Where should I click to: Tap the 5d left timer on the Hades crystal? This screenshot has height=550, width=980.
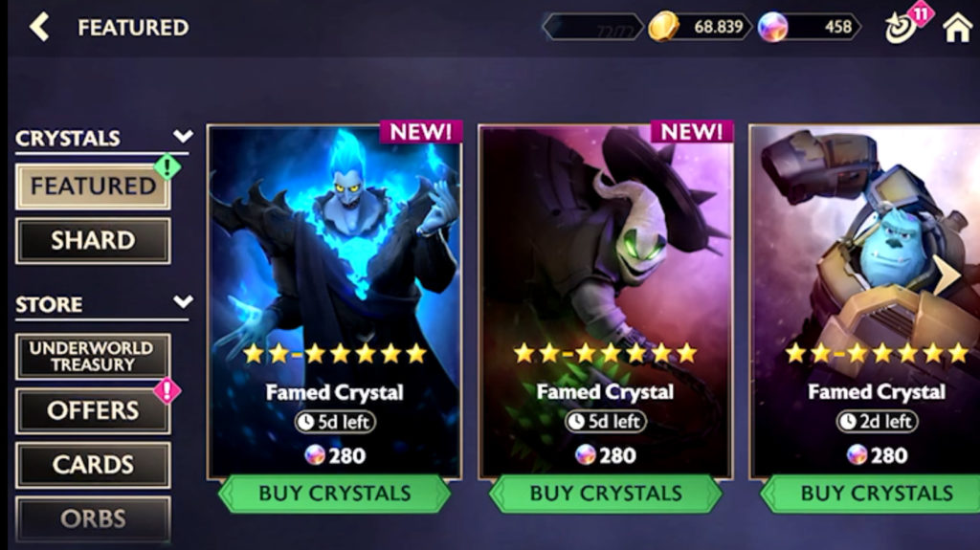tap(335, 422)
